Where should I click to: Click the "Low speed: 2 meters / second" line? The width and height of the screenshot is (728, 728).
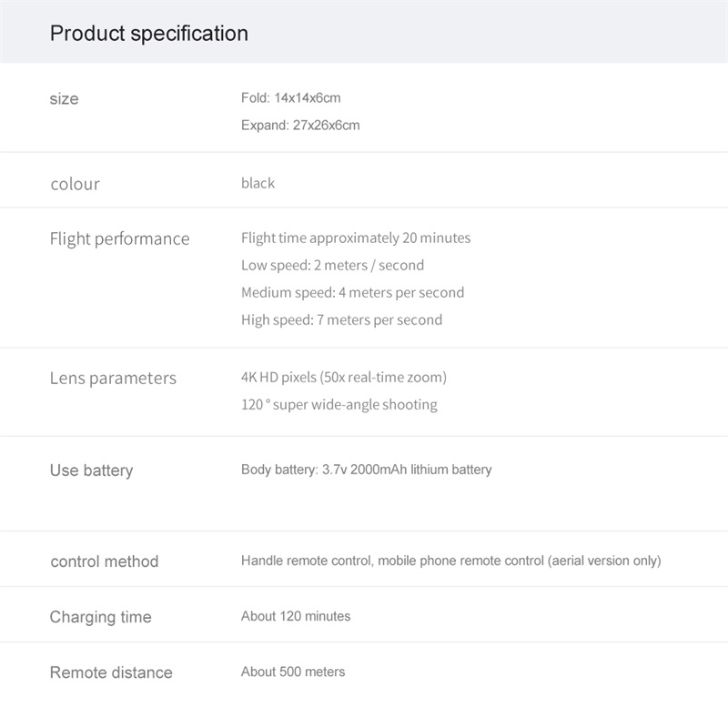(332, 266)
